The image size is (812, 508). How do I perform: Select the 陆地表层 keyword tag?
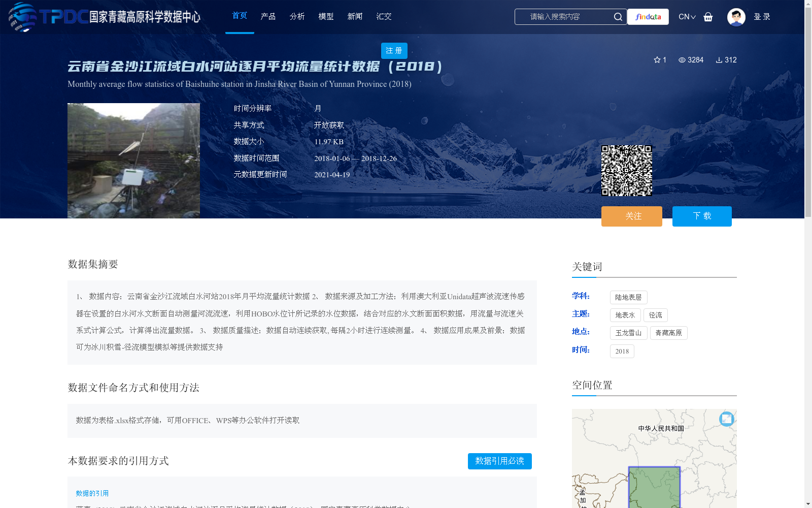click(x=628, y=297)
